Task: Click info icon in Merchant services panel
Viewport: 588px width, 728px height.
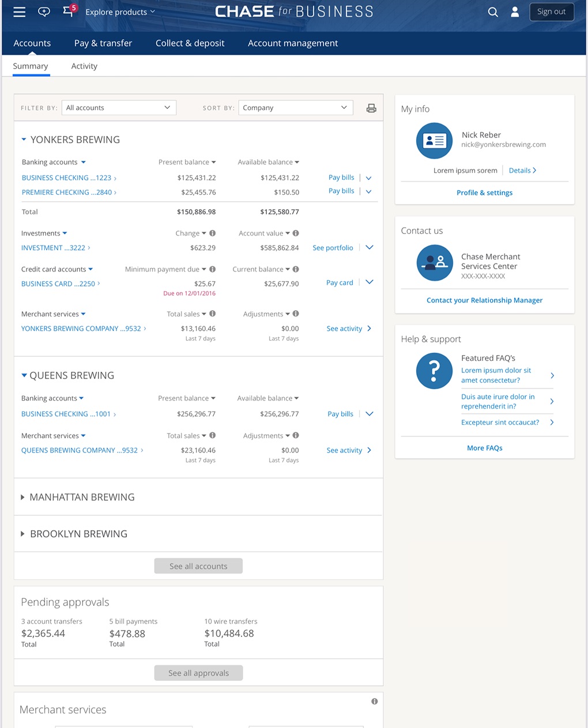Action: point(375,701)
